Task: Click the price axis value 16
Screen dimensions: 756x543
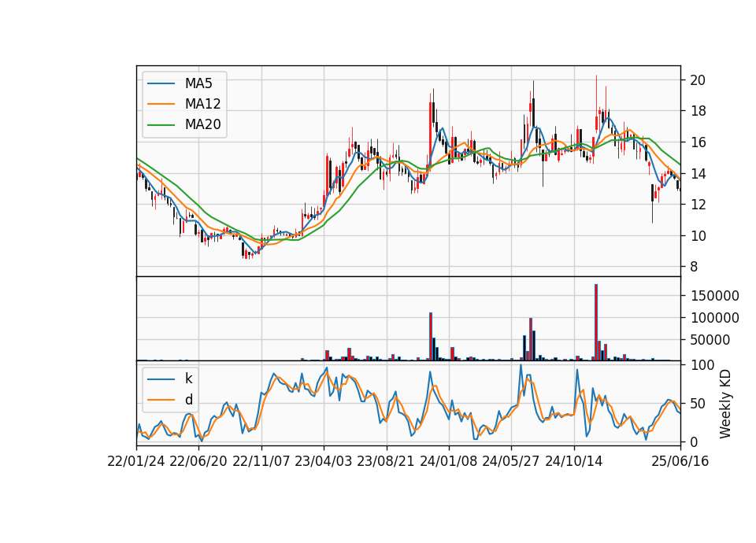Action: (x=698, y=142)
